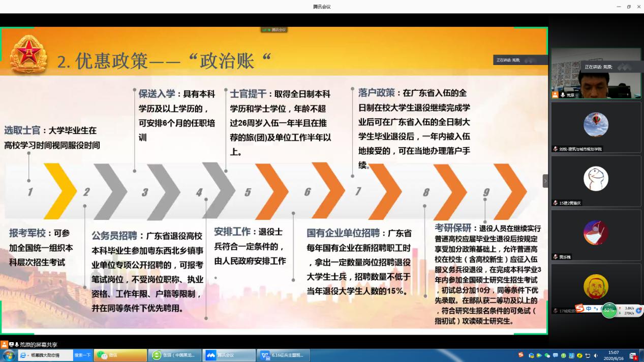Open the WeChat system tray icon
Screen dimensions: 644x362
coord(547,355)
